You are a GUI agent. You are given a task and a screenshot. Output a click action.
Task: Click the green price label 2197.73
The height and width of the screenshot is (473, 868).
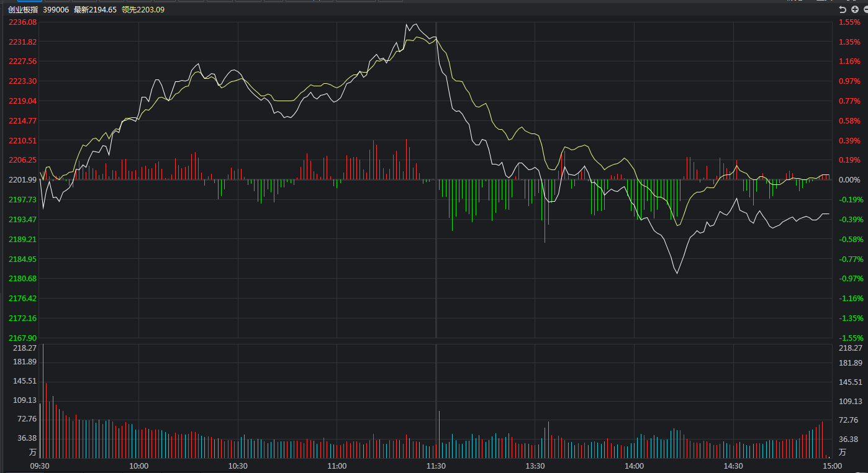coord(23,199)
